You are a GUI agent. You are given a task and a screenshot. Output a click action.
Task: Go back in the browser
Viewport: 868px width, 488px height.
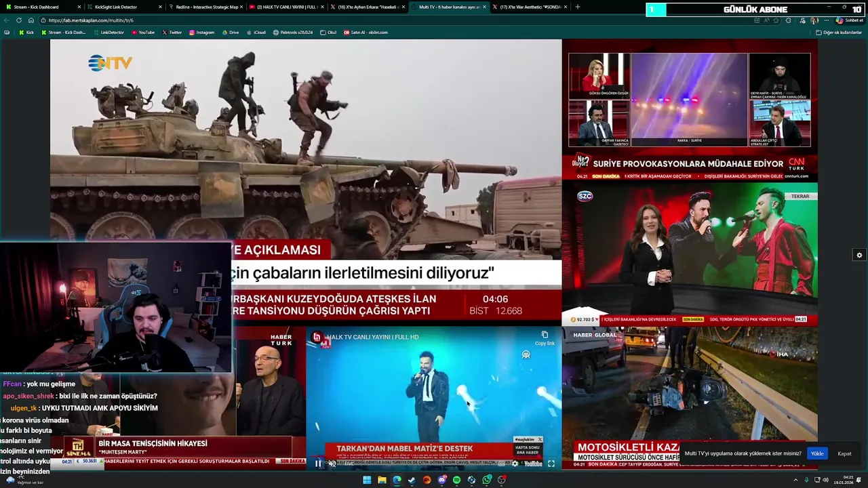tap(7, 20)
